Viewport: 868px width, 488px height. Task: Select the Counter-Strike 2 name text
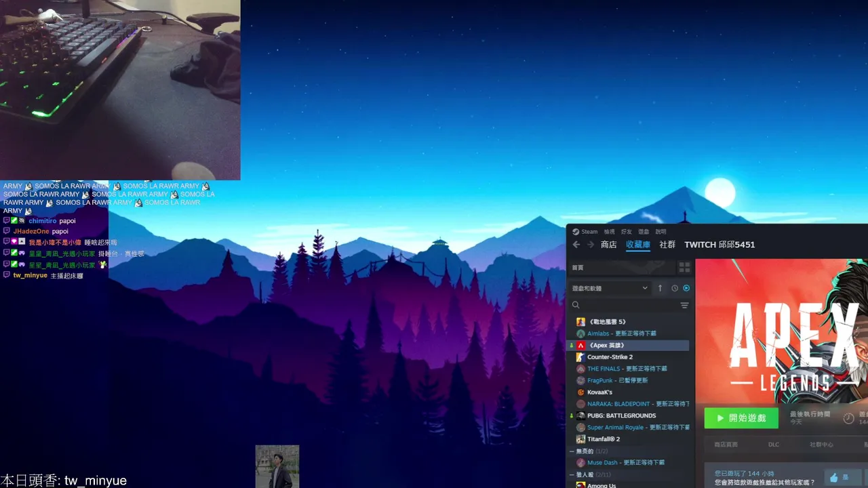coord(610,357)
